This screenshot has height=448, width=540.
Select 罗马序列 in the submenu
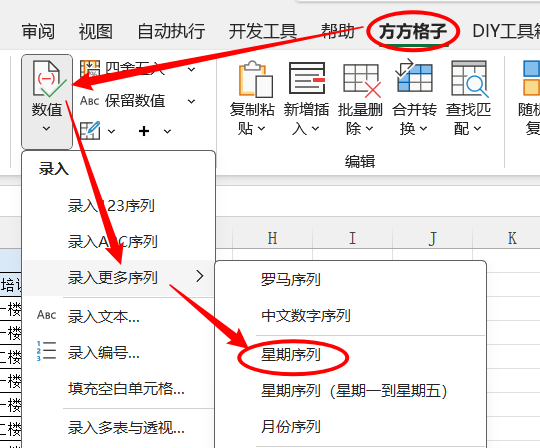(x=291, y=280)
